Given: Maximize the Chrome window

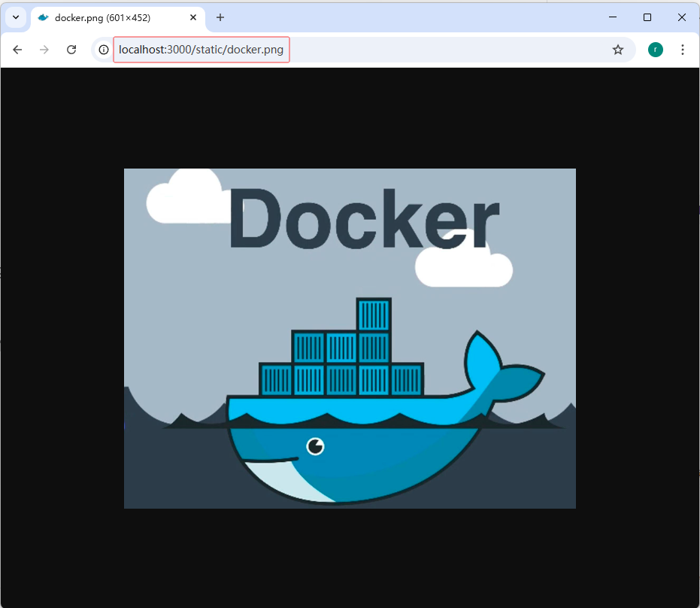Looking at the screenshot, I should click(647, 17).
